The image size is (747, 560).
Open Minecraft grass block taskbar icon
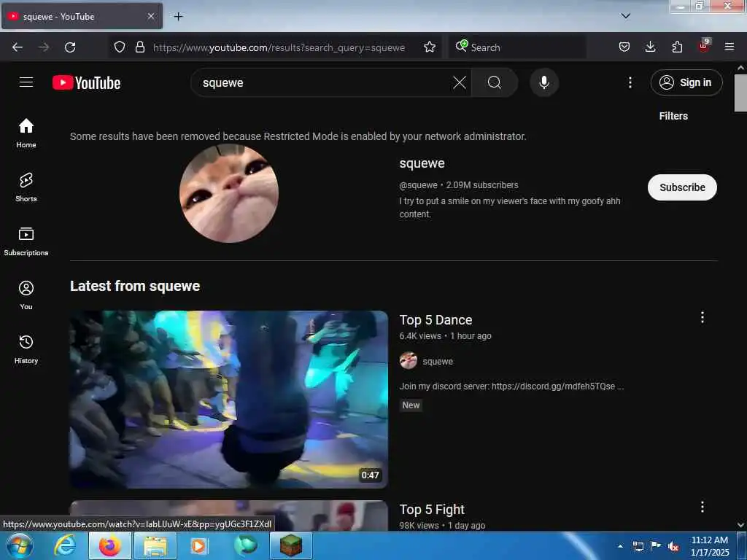pyautogui.click(x=291, y=545)
